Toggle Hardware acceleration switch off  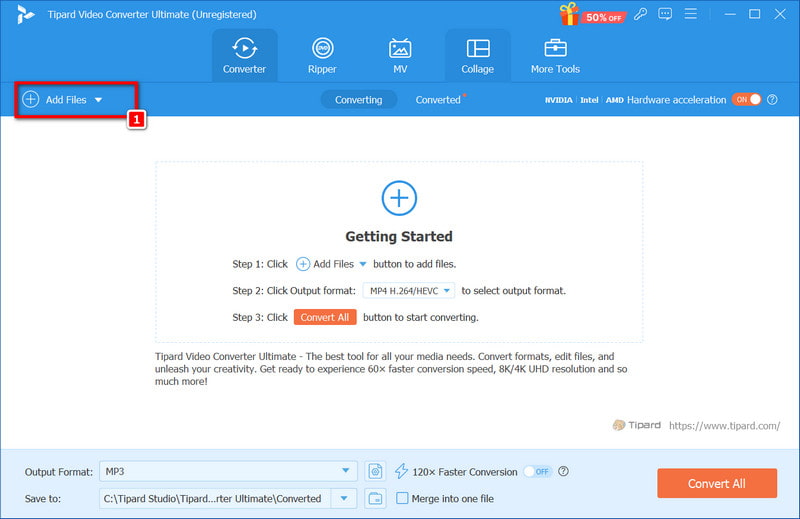click(746, 100)
